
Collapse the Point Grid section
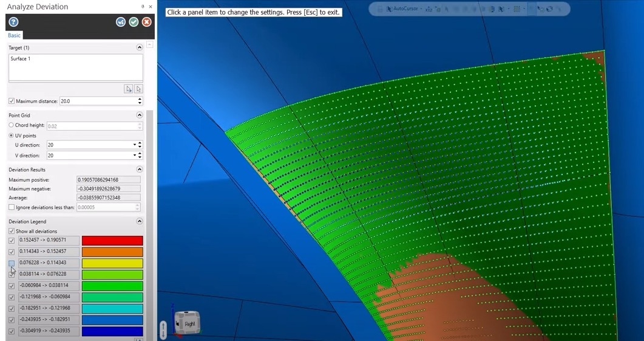click(x=139, y=115)
